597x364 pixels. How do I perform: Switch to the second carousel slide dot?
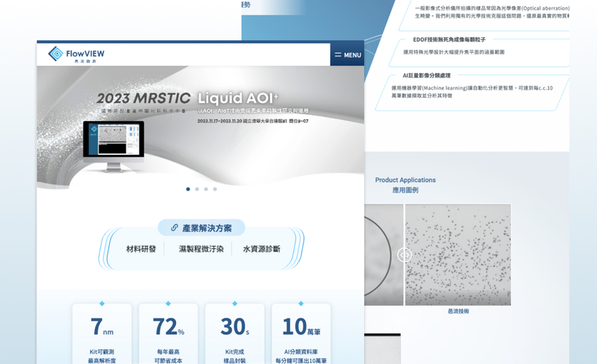(x=197, y=189)
